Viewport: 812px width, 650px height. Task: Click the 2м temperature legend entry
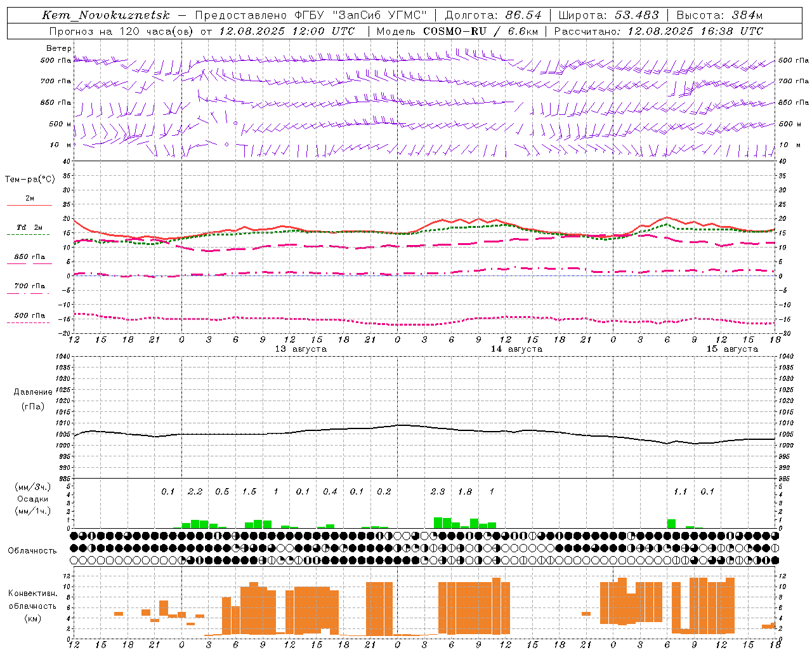point(30,199)
